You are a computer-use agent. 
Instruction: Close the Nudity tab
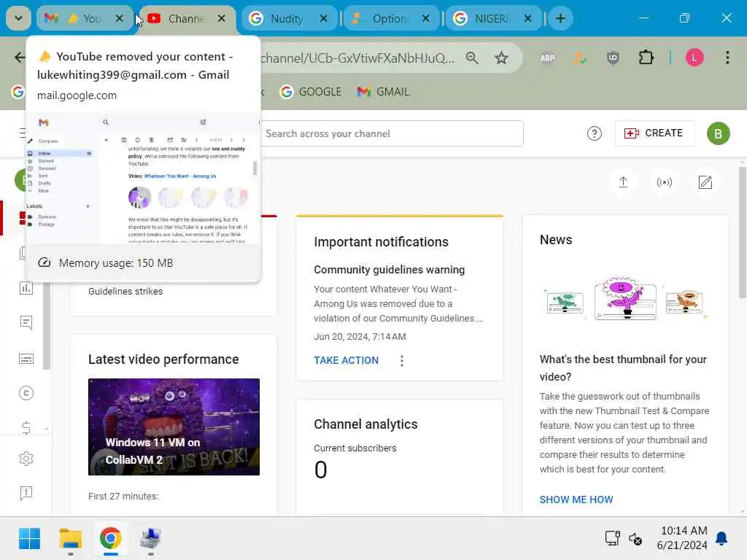point(323,18)
